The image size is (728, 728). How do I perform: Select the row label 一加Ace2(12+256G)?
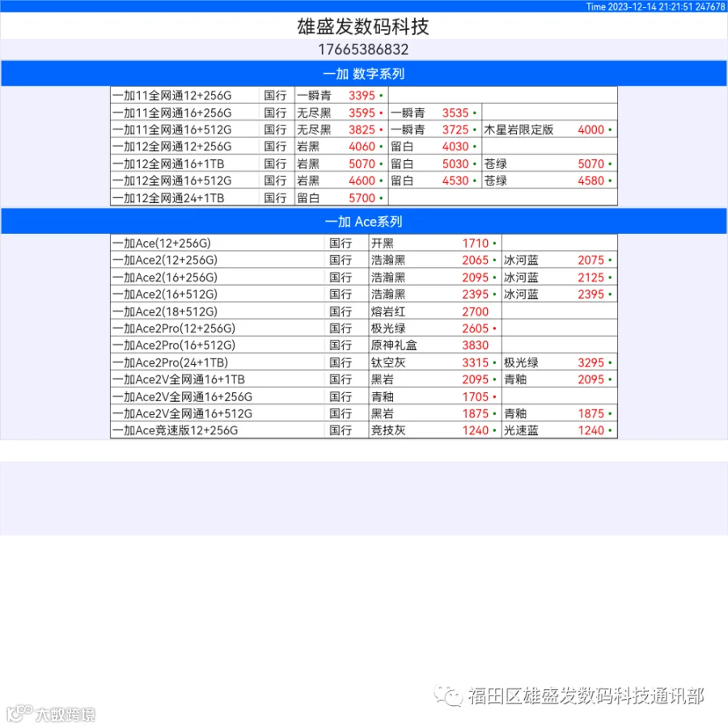pyautogui.click(x=165, y=260)
